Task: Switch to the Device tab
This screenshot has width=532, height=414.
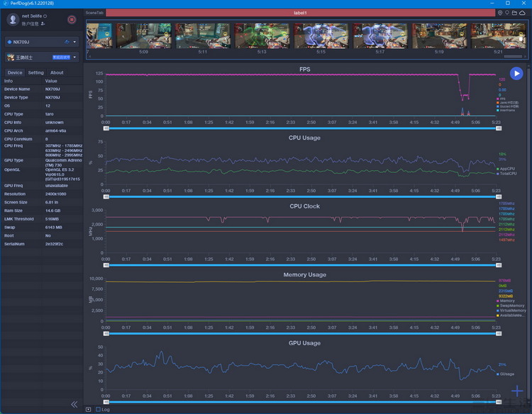Action: (x=15, y=72)
